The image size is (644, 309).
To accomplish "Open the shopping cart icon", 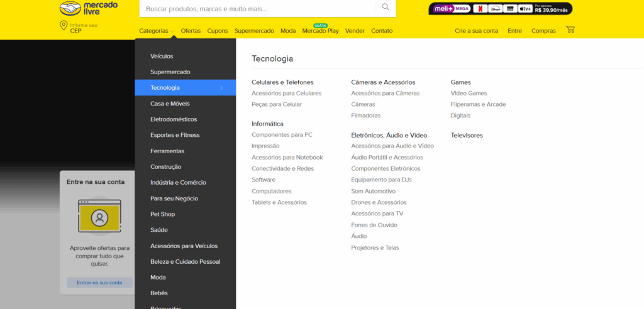I will pos(570,30).
